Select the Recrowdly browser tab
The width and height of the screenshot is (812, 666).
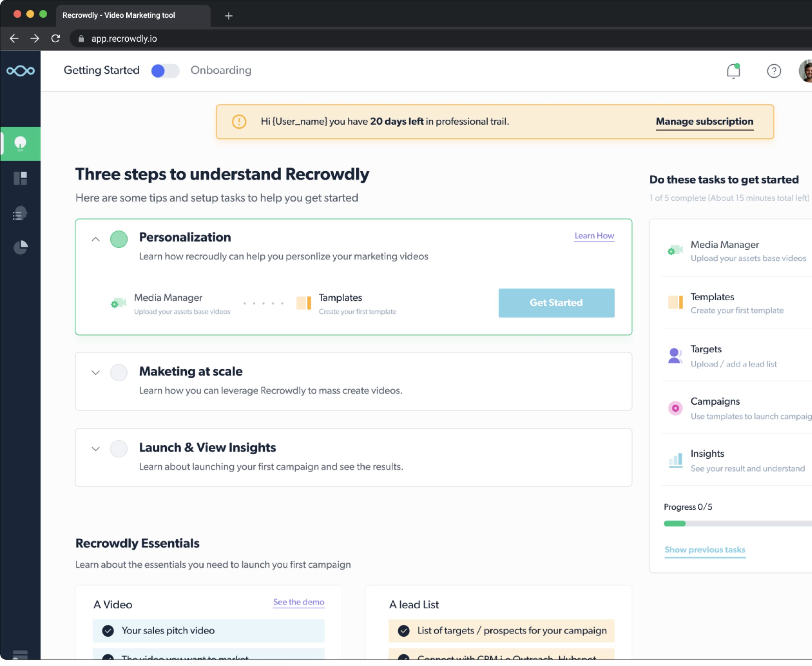[x=133, y=15]
